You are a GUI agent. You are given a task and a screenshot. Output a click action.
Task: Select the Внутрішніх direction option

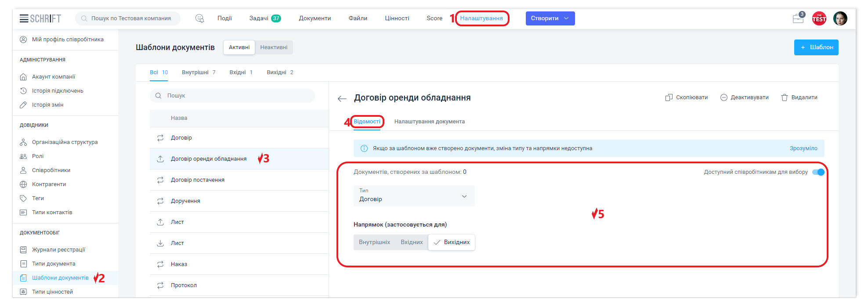pyautogui.click(x=374, y=242)
